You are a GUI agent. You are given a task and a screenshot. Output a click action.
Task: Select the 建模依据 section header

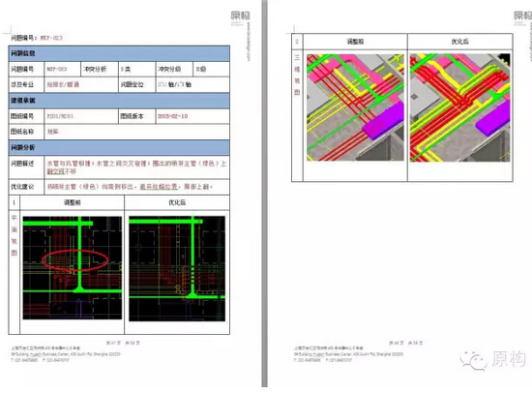[x=119, y=101]
